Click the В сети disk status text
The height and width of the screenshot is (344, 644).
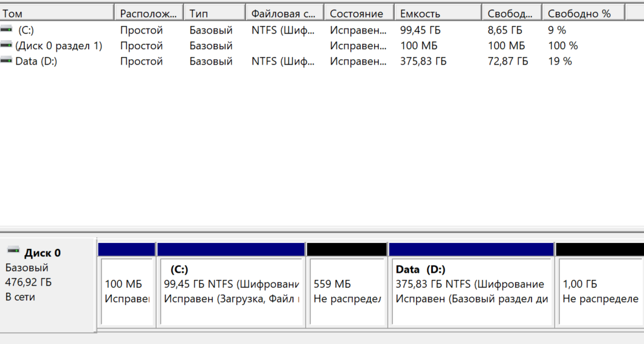20,297
